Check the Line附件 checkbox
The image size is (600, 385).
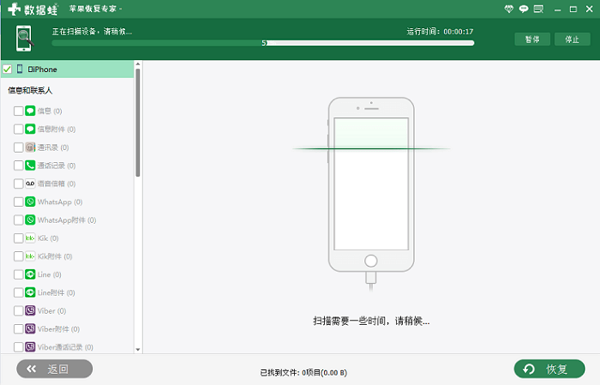(x=18, y=293)
